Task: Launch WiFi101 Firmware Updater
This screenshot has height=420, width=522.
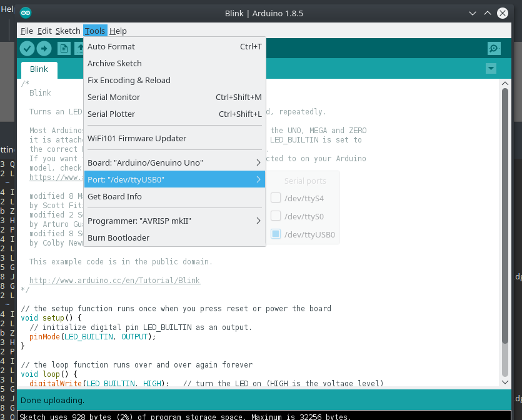Action: pyautogui.click(x=174, y=139)
